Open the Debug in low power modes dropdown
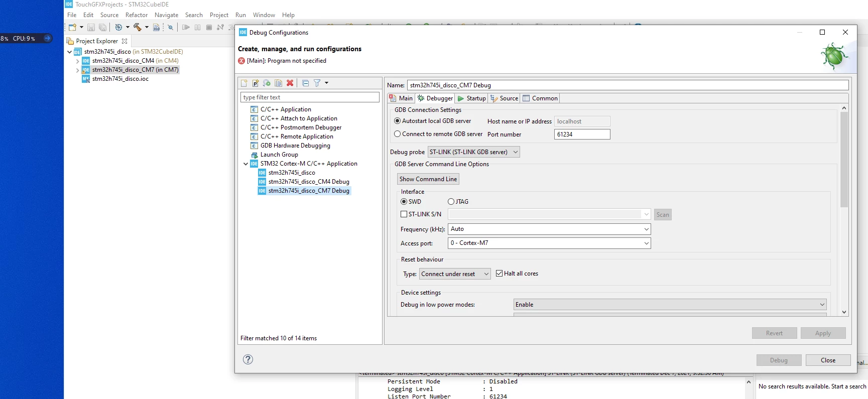 click(x=670, y=305)
